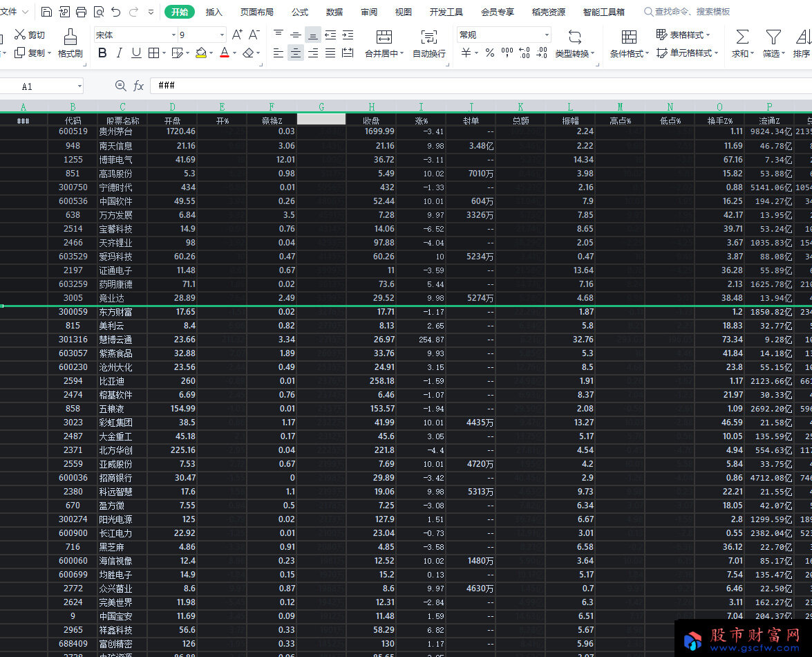This screenshot has width=812, height=657.
Task: Apply the yellow fill color
Action: (201, 53)
